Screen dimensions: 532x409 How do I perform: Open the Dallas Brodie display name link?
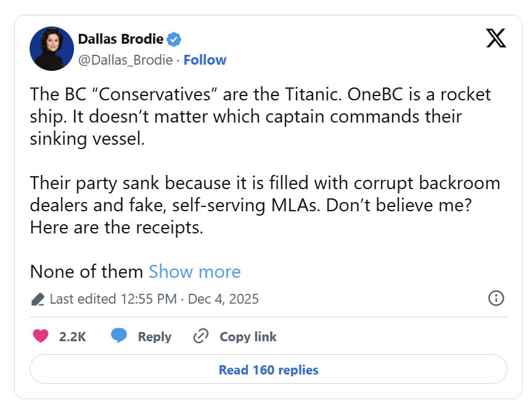pyautogui.click(x=121, y=39)
